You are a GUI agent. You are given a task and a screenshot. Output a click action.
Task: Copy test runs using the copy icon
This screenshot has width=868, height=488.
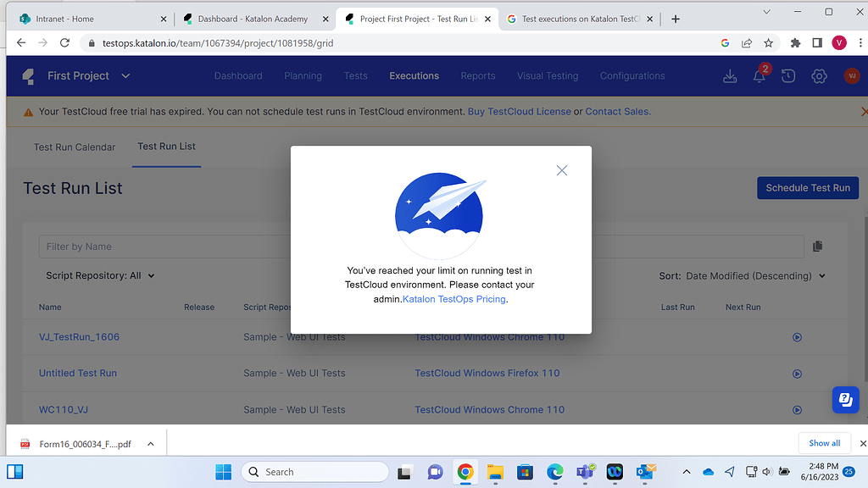tap(817, 246)
